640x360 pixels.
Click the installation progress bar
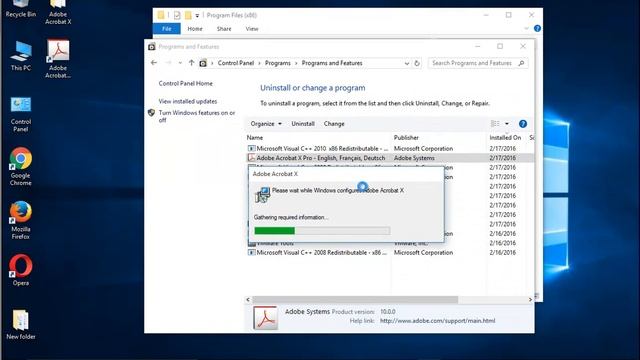pos(322,231)
